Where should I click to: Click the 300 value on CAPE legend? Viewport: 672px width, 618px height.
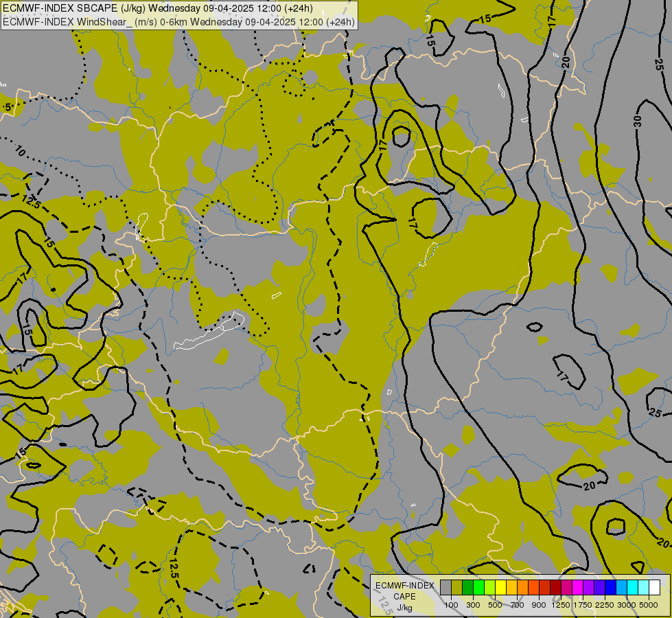[x=473, y=605]
